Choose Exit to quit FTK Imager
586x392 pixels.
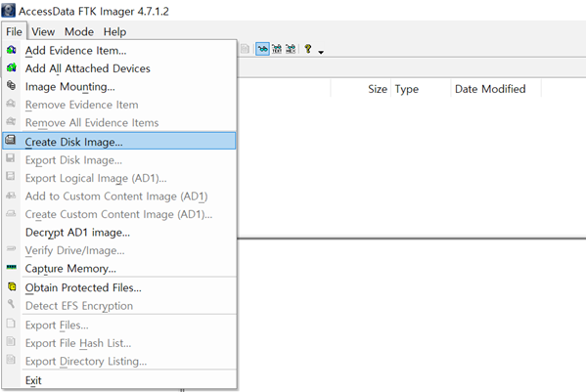[119, 380]
